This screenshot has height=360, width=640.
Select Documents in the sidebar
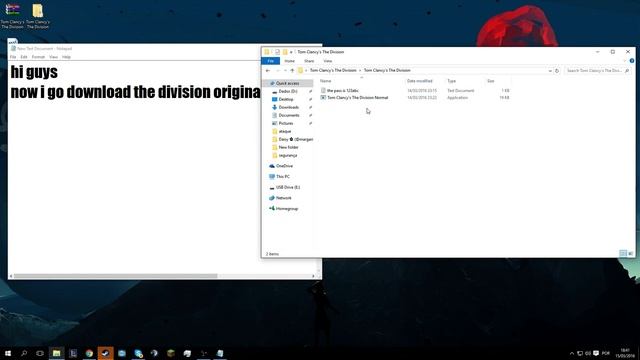click(x=289, y=116)
